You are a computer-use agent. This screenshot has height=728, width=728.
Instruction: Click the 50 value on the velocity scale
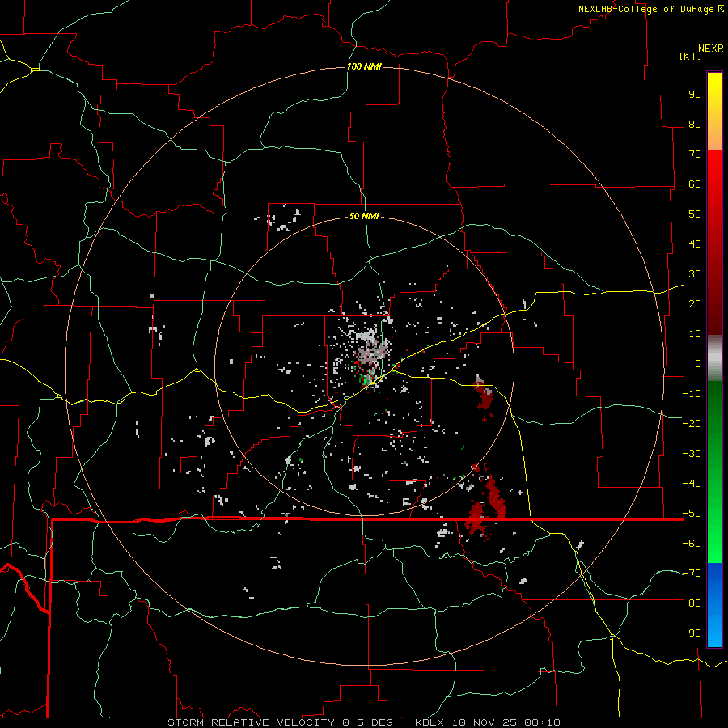[x=695, y=214]
